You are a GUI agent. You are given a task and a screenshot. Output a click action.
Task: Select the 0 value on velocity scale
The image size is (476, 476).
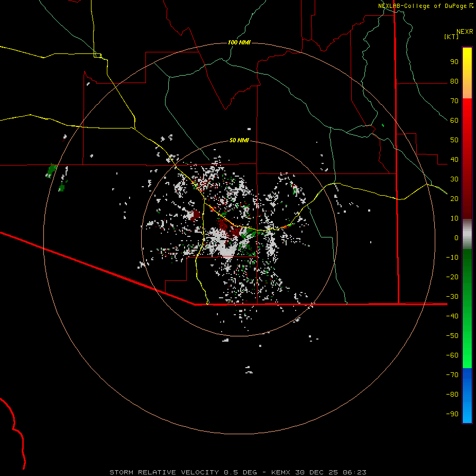[456, 237]
